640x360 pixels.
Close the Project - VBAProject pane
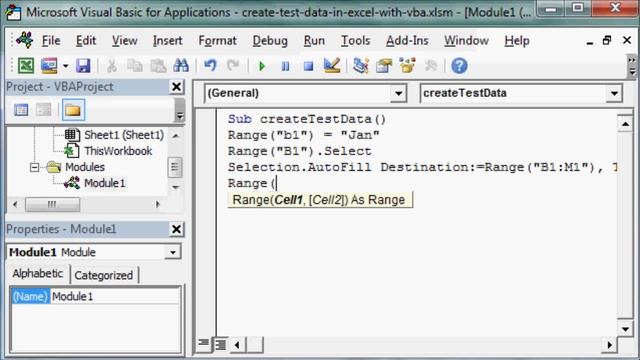(x=176, y=87)
